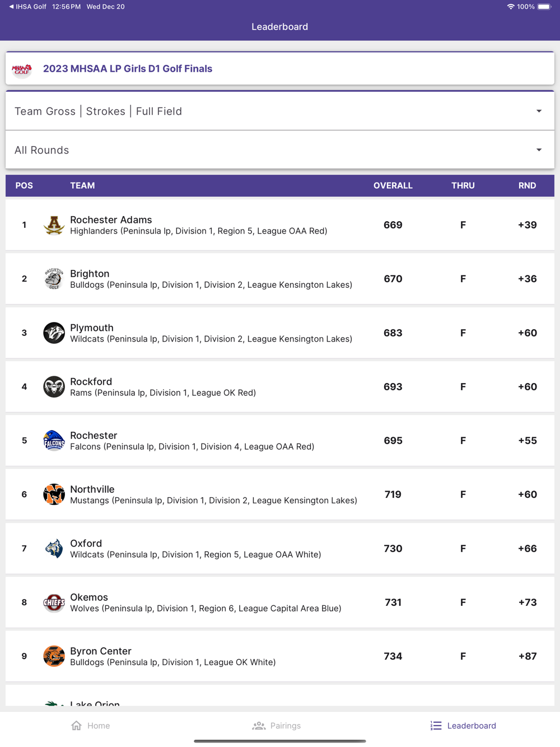Open Team Gross Strokes Full Field dropdown
The image size is (560, 747).
(280, 111)
